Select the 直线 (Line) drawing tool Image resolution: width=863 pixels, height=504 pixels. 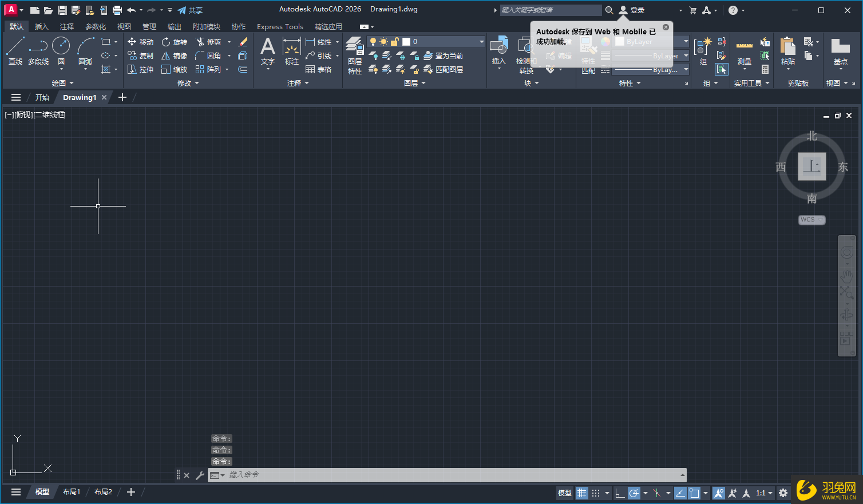pyautogui.click(x=15, y=50)
